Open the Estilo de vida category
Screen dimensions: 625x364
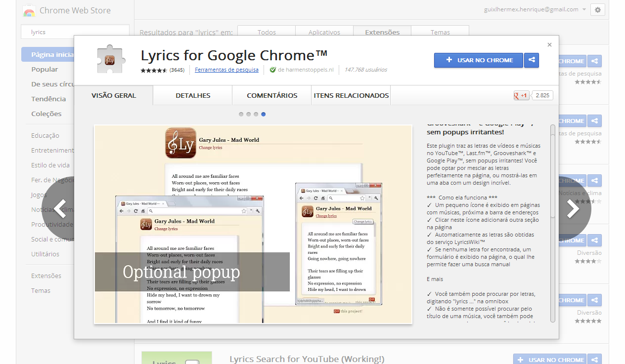point(50,165)
